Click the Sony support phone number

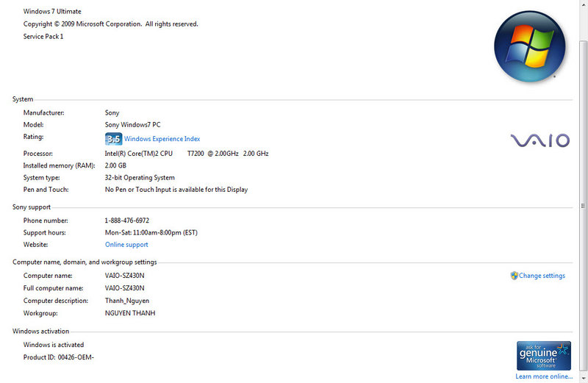point(127,221)
